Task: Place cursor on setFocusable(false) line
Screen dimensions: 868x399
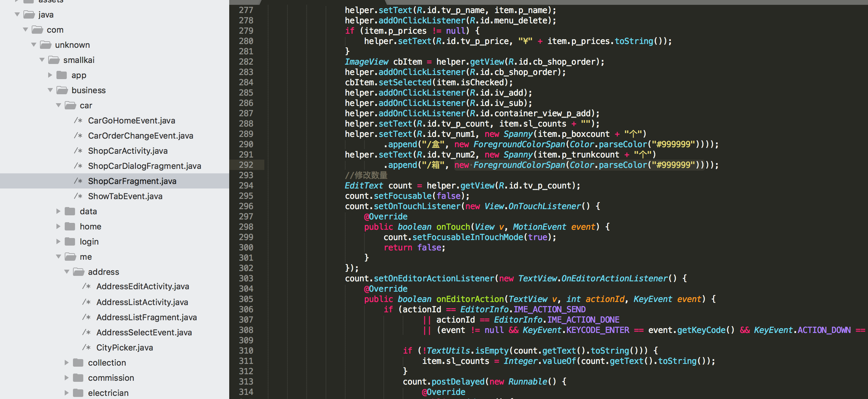Action: click(407, 196)
